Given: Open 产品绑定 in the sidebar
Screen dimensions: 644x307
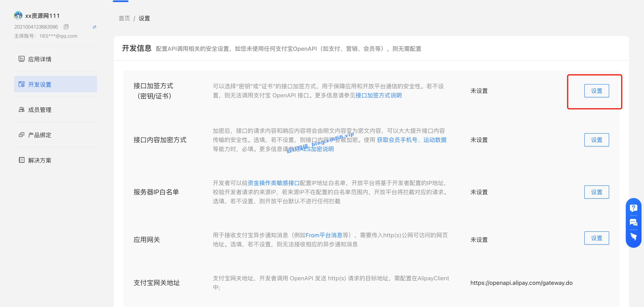Looking at the screenshot, I should pyautogui.click(x=56, y=135).
